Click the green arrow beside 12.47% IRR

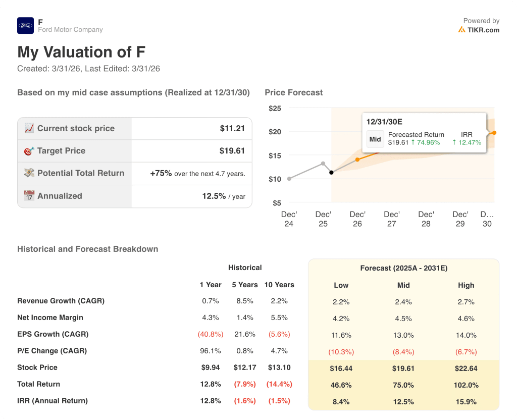(x=454, y=142)
